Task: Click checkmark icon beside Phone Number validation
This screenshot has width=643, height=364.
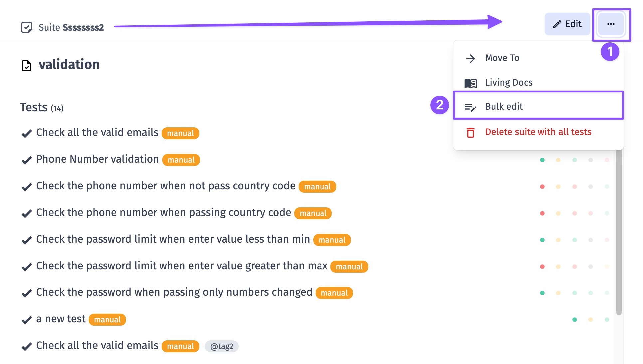Action: click(x=27, y=160)
